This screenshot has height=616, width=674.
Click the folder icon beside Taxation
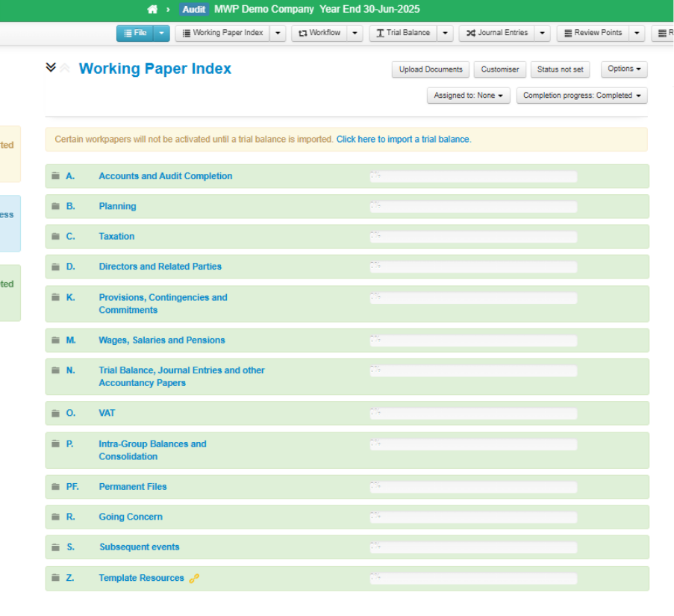54,236
